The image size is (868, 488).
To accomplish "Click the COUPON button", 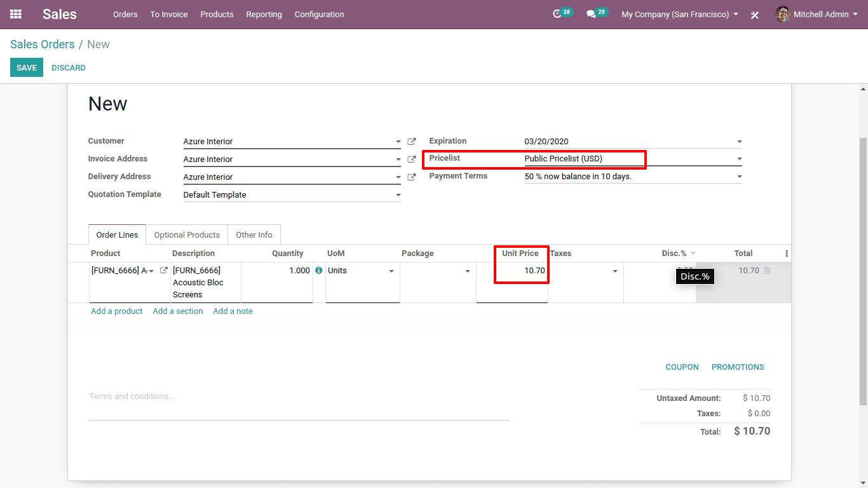I will coord(682,367).
